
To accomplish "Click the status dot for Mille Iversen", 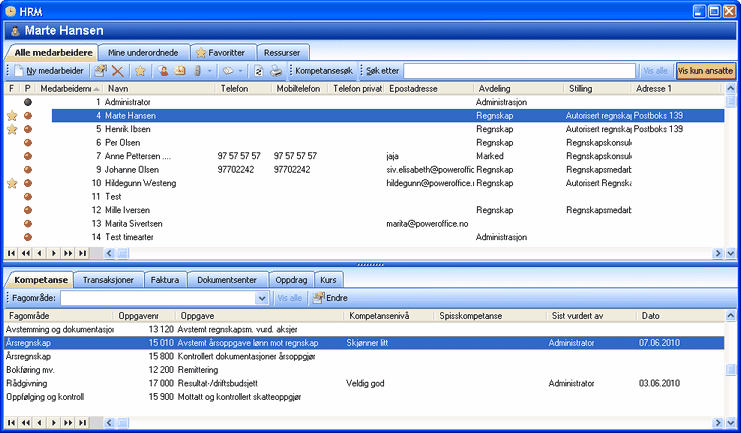I will [28, 210].
